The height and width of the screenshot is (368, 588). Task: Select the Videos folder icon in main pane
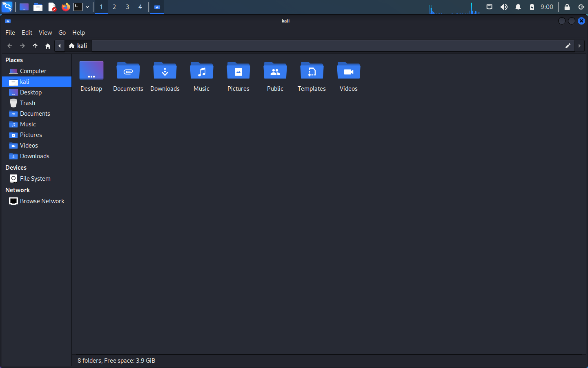click(349, 70)
